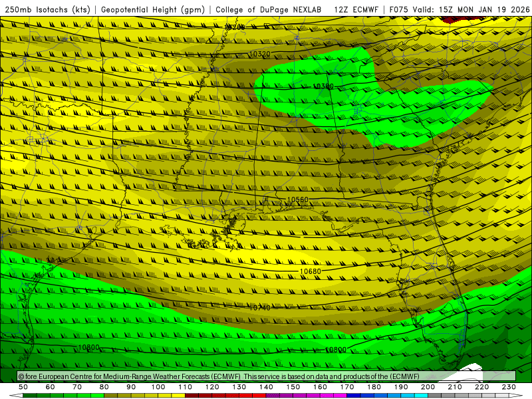This screenshot has width=532, height=399.
Task: Click the right arrow end of color bar
Action: (516, 396)
